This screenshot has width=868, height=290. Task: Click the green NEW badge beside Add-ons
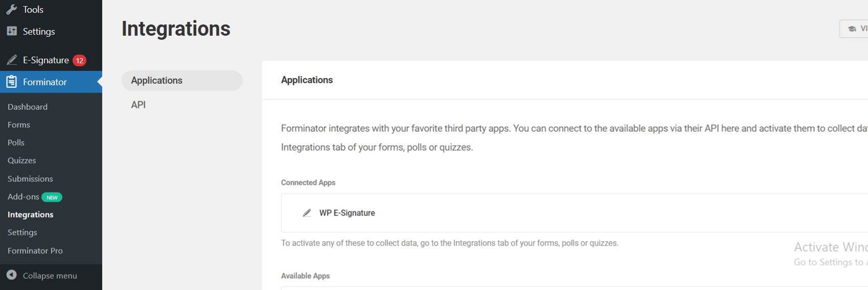tap(52, 197)
